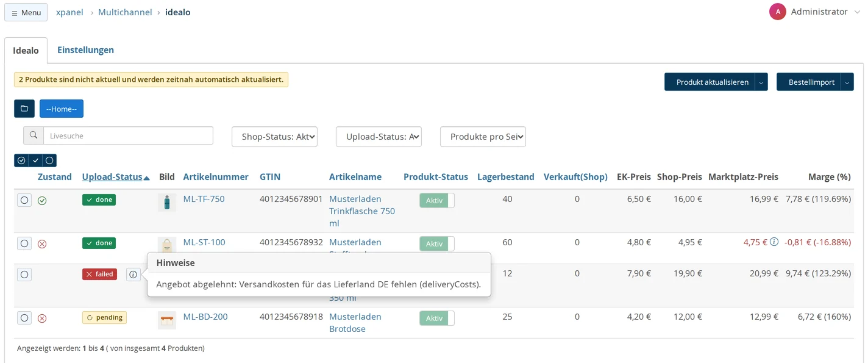Click Marktplatz-Preis 20,99 € value
The image size is (868, 363).
click(764, 273)
